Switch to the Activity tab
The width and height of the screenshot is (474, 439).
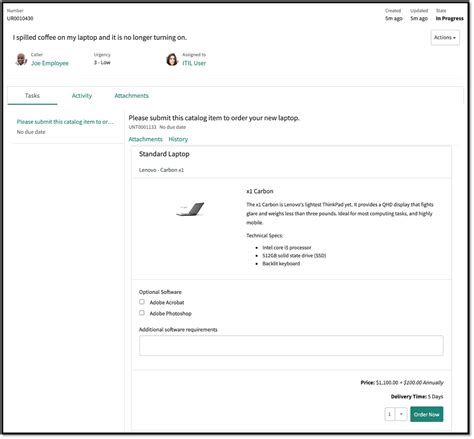pyautogui.click(x=82, y=96)
